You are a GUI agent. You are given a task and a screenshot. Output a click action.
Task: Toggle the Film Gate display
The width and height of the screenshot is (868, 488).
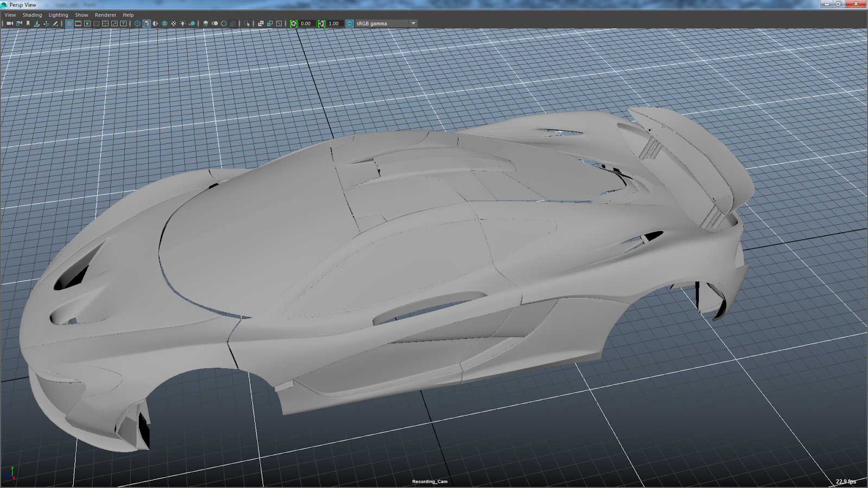pos(78,24)
